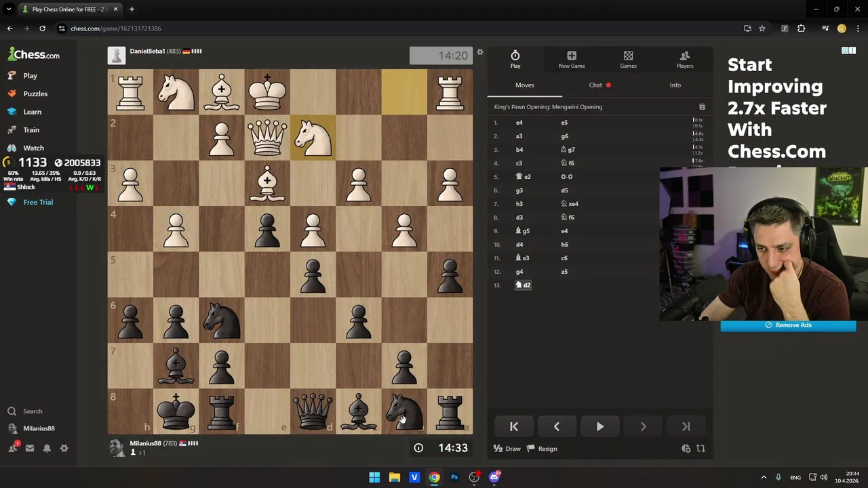Open board settings gear near clock
The height and width of the screenshot is (488, 868).
(480, 52)
